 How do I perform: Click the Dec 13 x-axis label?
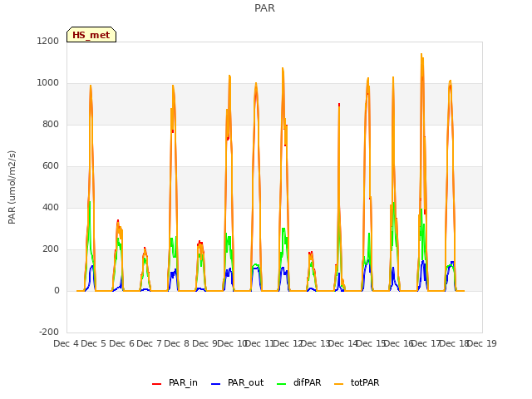(x=316, y=343)
